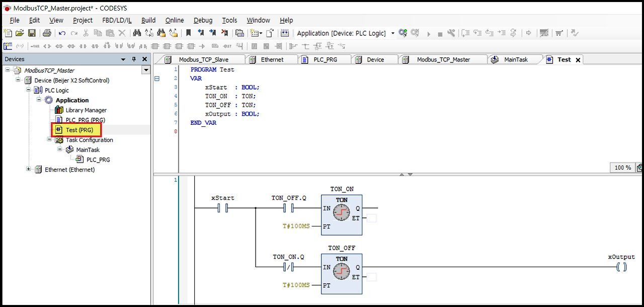This screenshot has height=307, width=644.
Task: Click the Save toolbar icon
Action: tap(32, 33)
